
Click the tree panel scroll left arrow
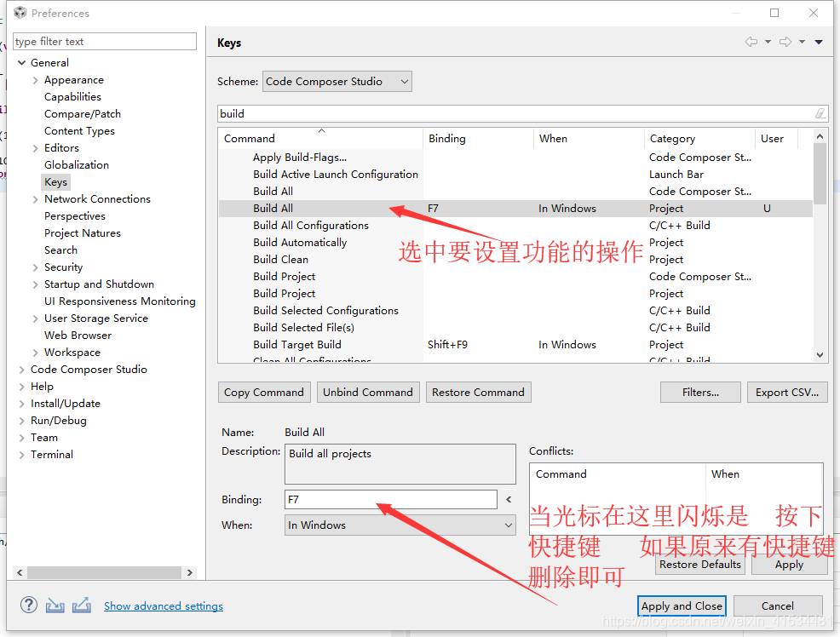point(20,572)
